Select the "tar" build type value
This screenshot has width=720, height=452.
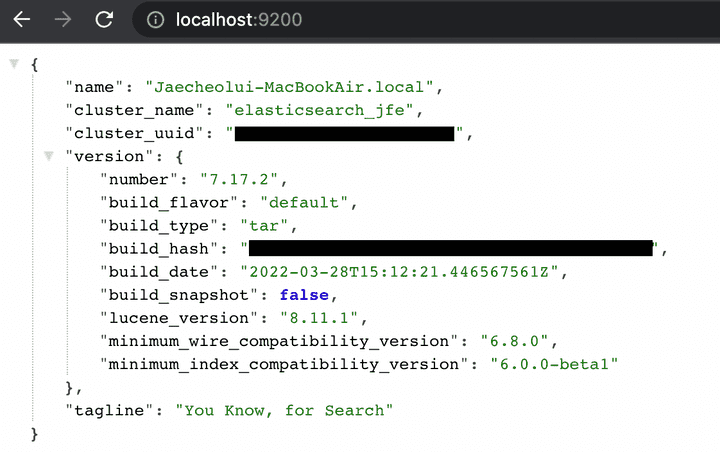point(264,226)
